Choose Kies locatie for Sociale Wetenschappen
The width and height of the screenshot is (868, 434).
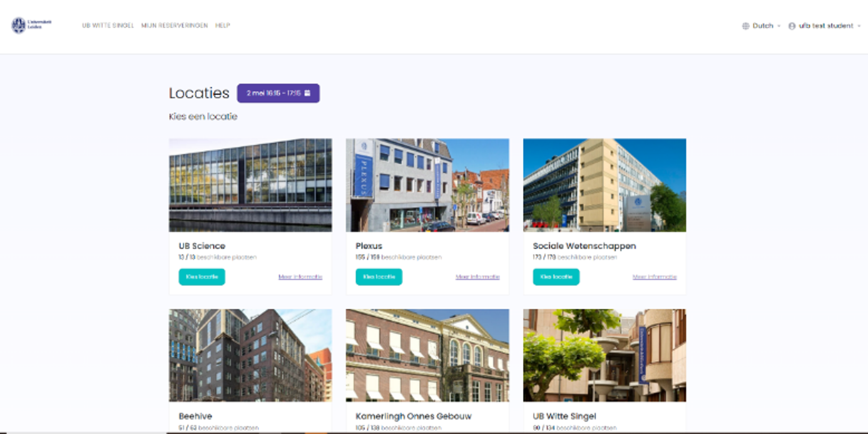click(556, 277)
